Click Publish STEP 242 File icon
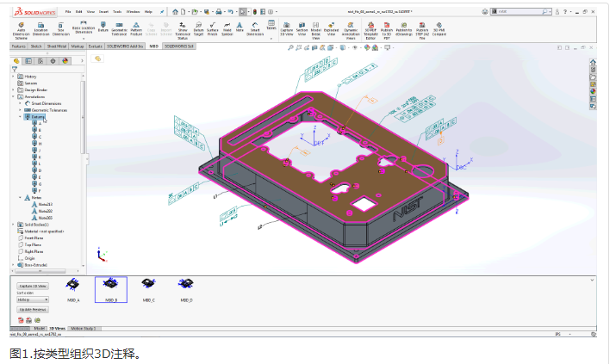The image size is (616, 364). coord(422,32)
